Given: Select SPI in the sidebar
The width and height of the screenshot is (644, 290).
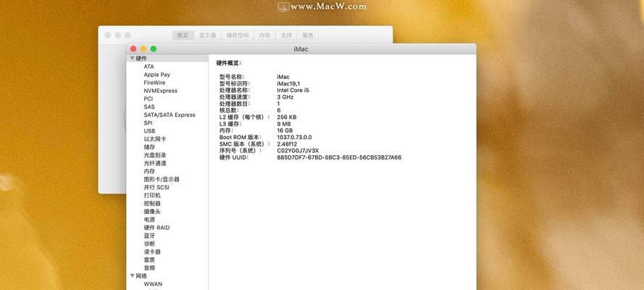Looking at the screenshot, I should 148,123.
